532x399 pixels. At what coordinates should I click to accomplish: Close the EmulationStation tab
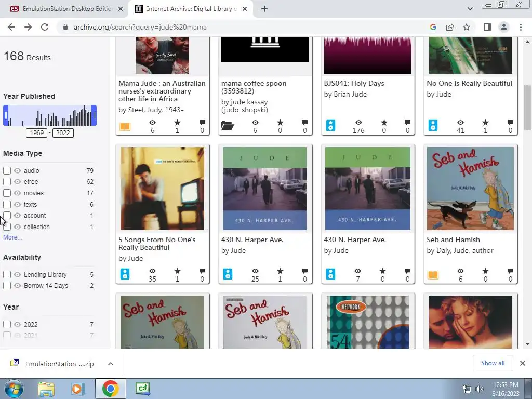click(x=121, y=9)
